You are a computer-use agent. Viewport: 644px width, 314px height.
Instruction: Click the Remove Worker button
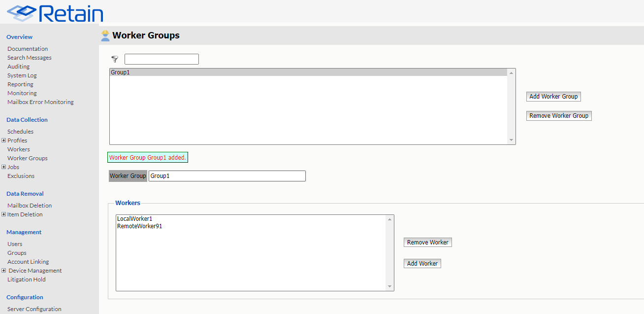[427, 243]
